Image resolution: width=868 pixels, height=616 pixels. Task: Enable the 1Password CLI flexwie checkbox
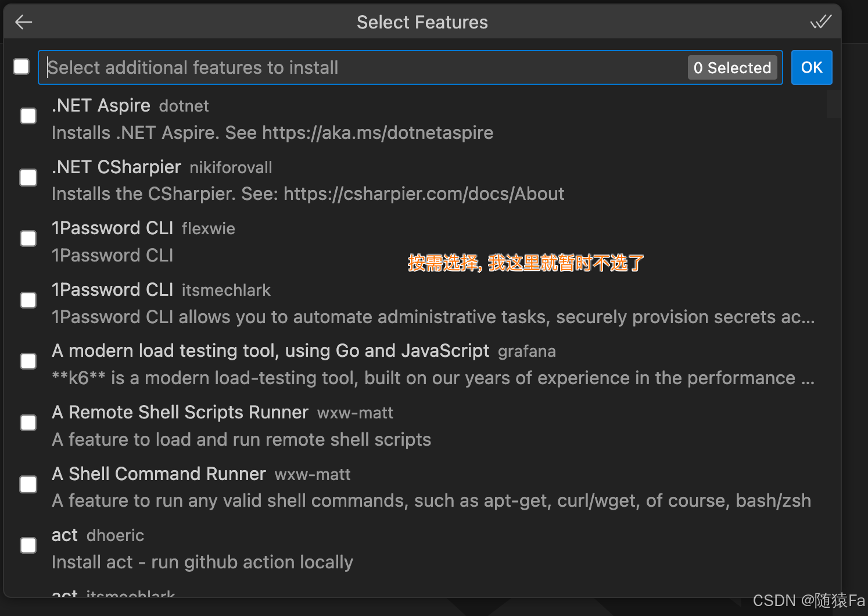28,239
